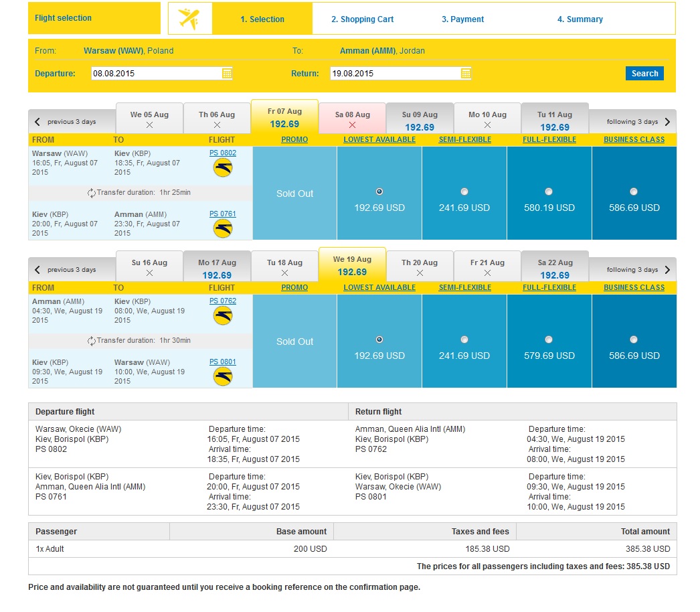
Task: Select the outbound 241.69 USD semi-flexible fare
Action: 464,192
